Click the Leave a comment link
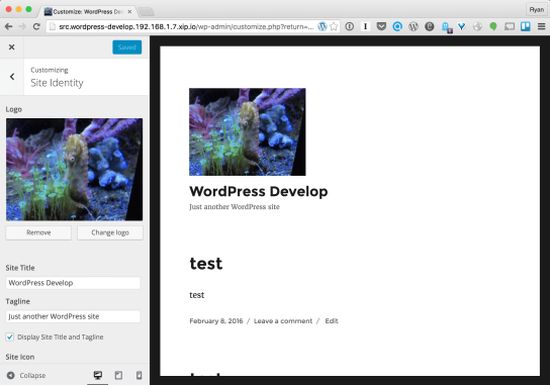The width and height of the screenshot is (550, 385). click(x=283, y=321)
